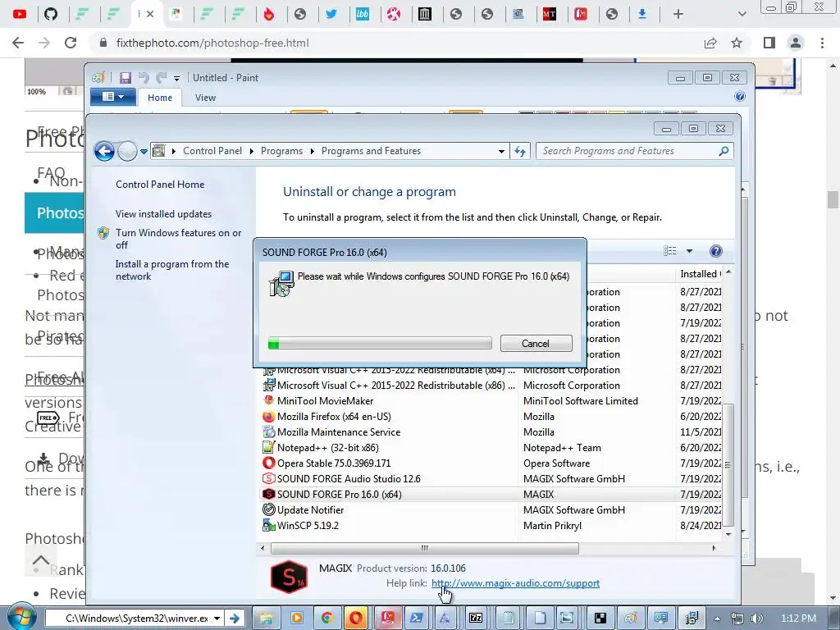Share this page via Chrome share icon
Viewport: 840px width, 630px height.
tap(710, 43)
